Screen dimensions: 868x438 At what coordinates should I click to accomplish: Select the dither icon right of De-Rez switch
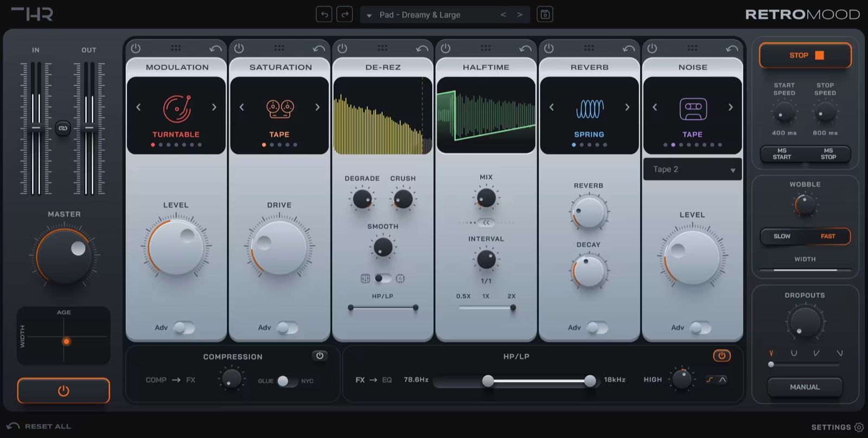tap(400, 279)
